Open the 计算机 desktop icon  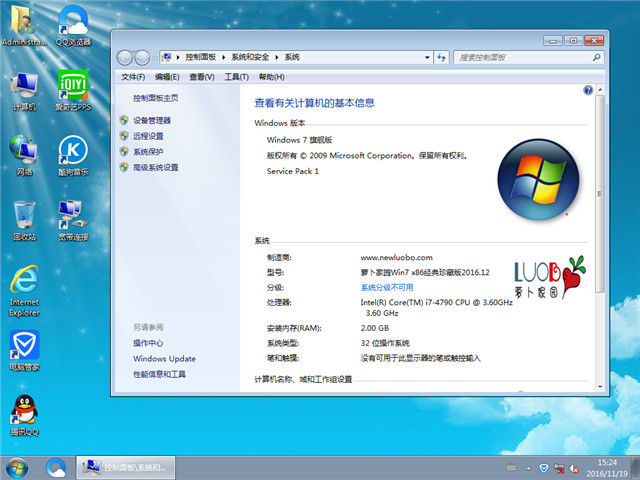(x=24, y=91)
